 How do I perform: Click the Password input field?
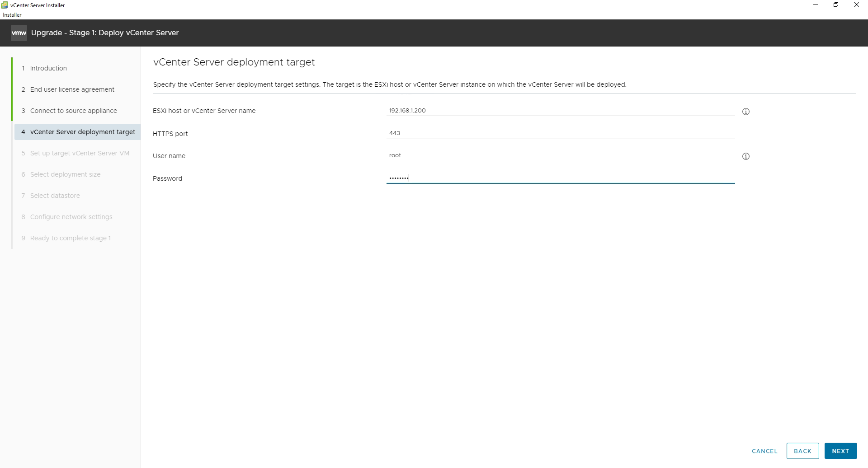(x=561, y=178)
